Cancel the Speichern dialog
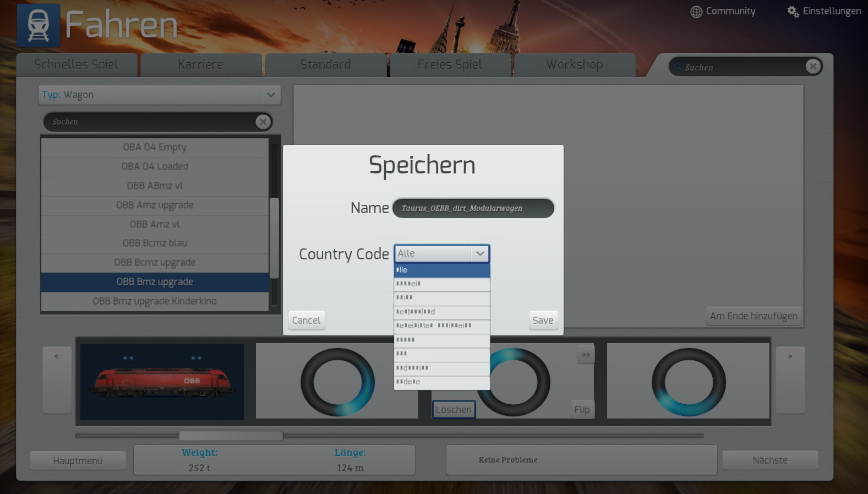Viewport: 868px width, 494px height. (x=306, y=321)
